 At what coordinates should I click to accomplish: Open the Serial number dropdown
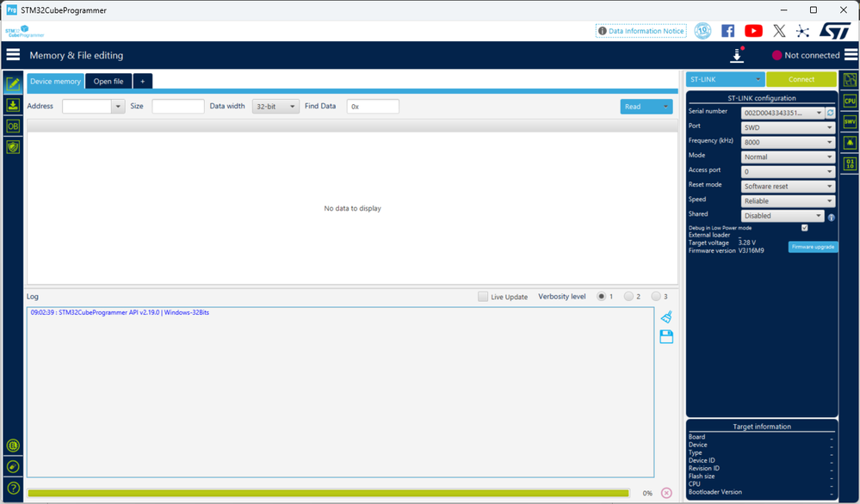coord(783,113)
